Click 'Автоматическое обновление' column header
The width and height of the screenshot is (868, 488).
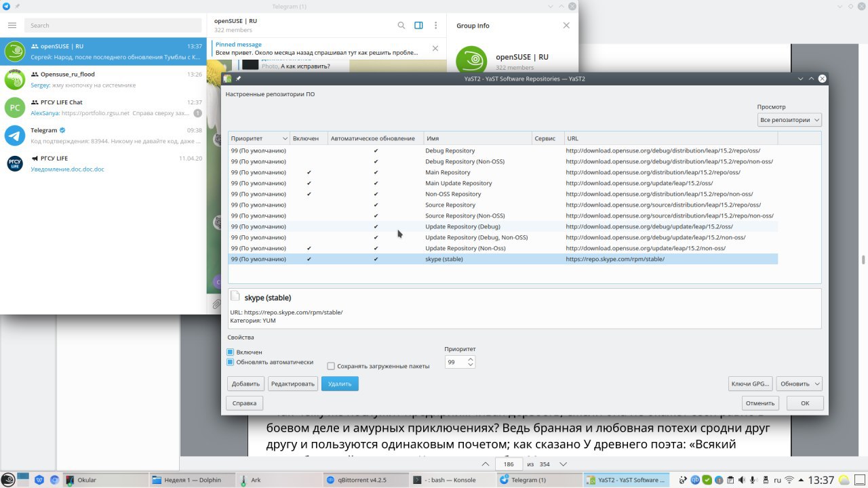coord(376,138)
